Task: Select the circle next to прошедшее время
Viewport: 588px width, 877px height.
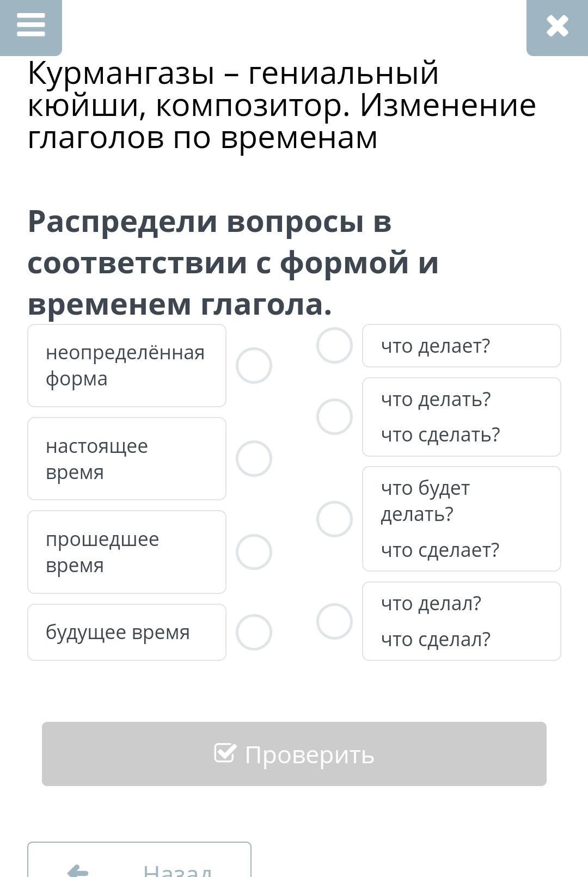Action: [x=254, y=552]
